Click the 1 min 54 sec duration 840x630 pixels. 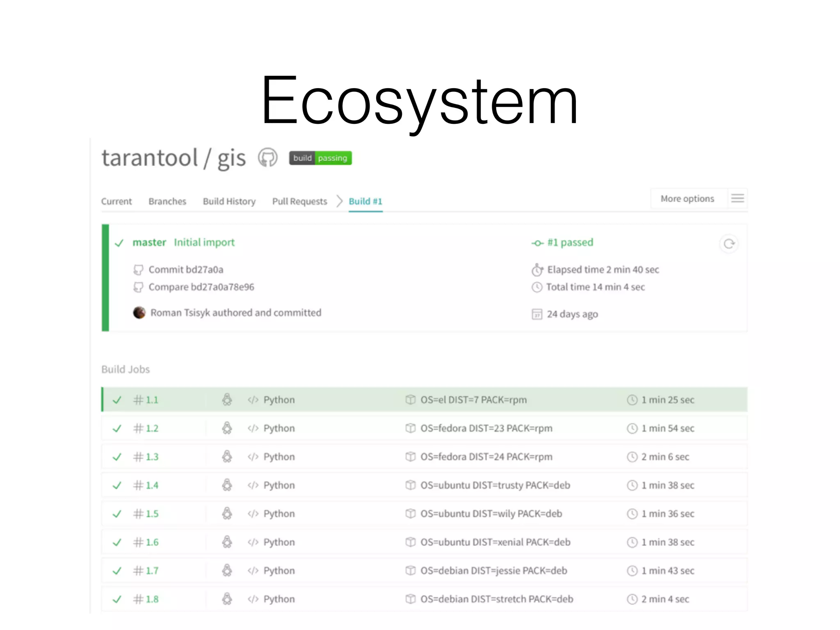(668, 428)
